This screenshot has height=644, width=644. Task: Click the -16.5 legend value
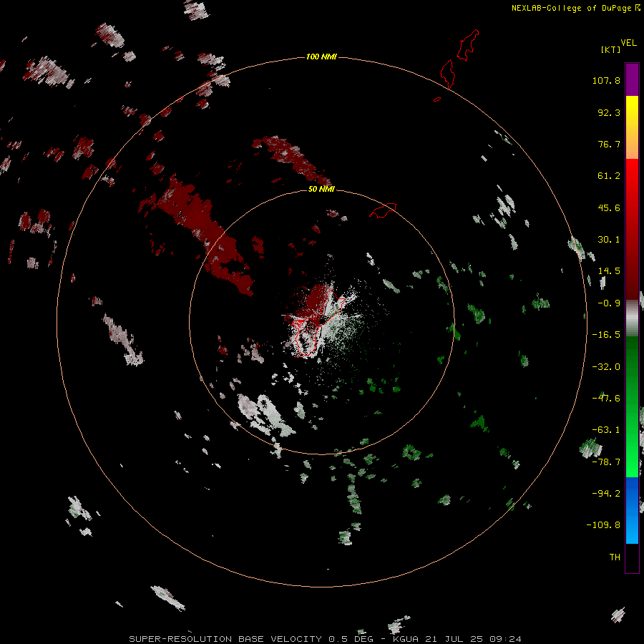606,335
